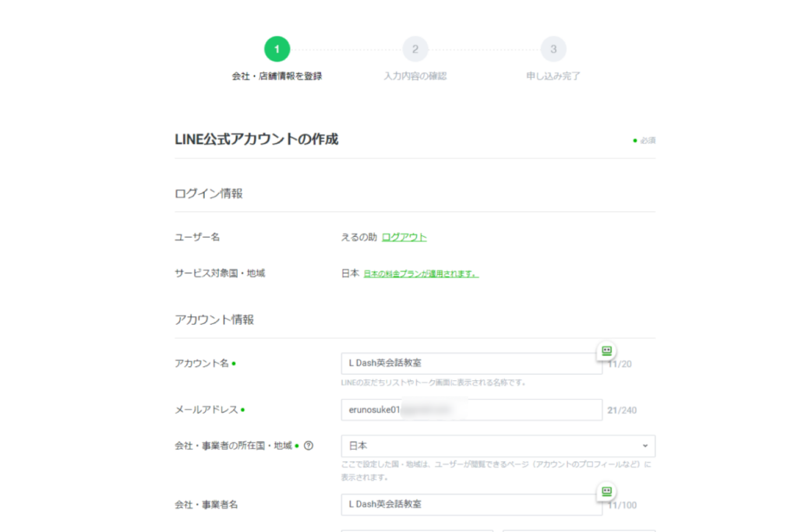The width and height of the screenshot is (798, 532).
Task: Click the アカウント名 field label
Action: pos(202,363)
